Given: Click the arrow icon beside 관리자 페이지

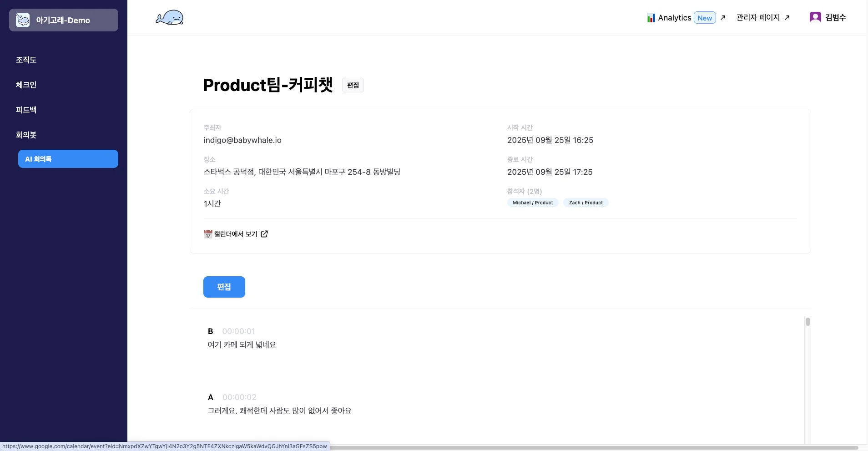Looking at the screenshot, I should point(787,17).
